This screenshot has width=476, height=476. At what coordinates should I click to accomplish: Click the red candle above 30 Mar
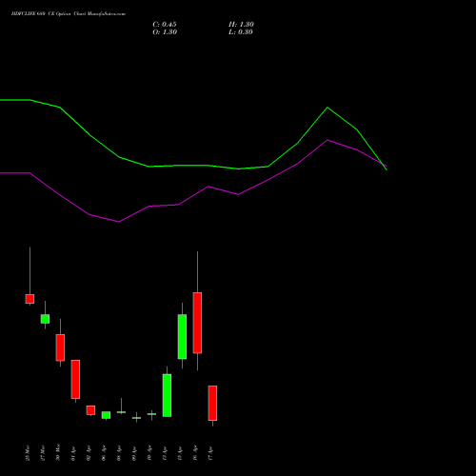(60, 347)
